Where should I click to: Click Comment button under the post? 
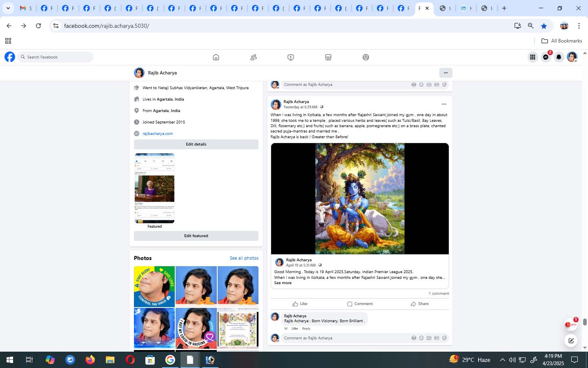(360, 304)
